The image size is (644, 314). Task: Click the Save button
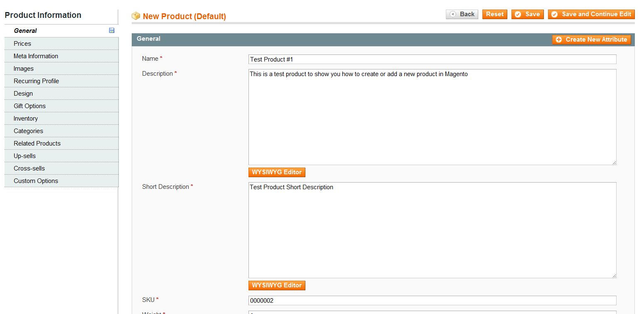click(x=527, y=14)
